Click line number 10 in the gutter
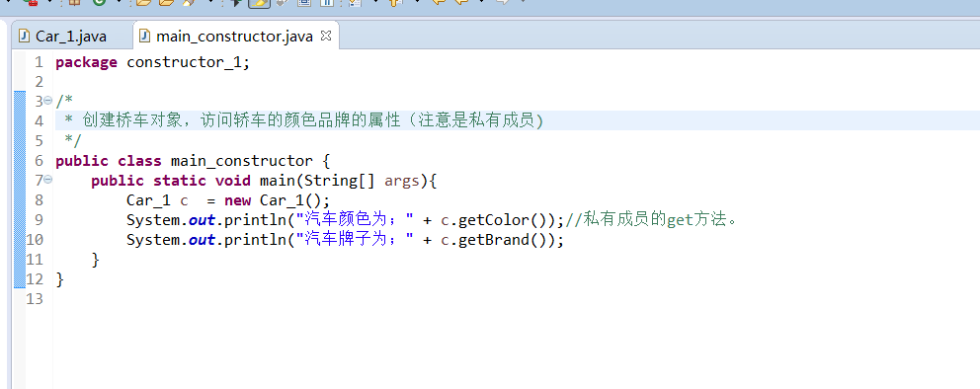 click(35, 240)
